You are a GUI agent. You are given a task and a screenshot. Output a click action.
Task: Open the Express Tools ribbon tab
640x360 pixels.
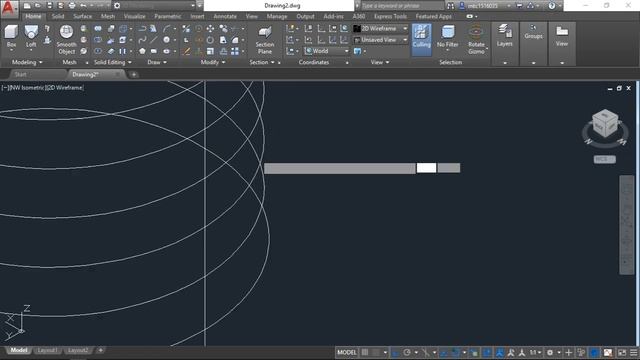(x=390, y=16)
